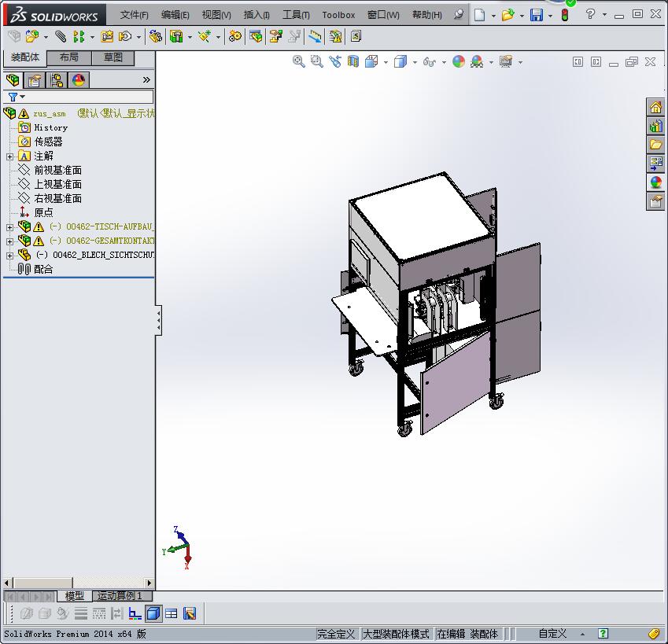
Task: Click the Exploded View icon
Action: tap(275, 37)
